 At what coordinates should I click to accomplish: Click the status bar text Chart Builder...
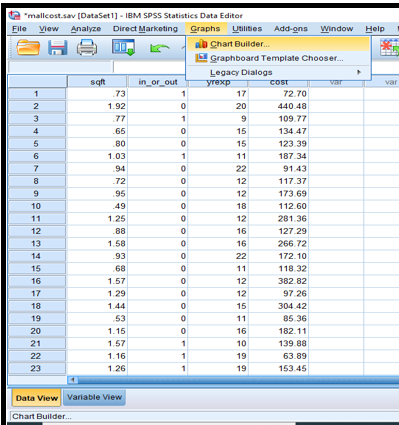coord(42,416)
